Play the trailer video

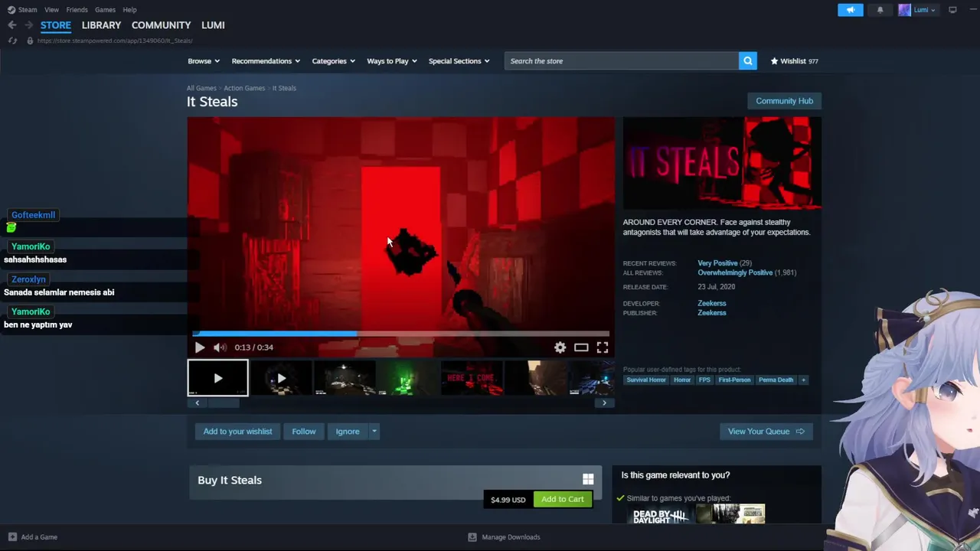(200, 347)
